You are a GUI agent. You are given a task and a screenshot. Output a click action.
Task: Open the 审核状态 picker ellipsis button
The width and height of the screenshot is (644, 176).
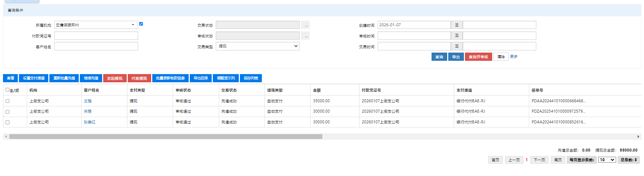(x=305, y=36)
